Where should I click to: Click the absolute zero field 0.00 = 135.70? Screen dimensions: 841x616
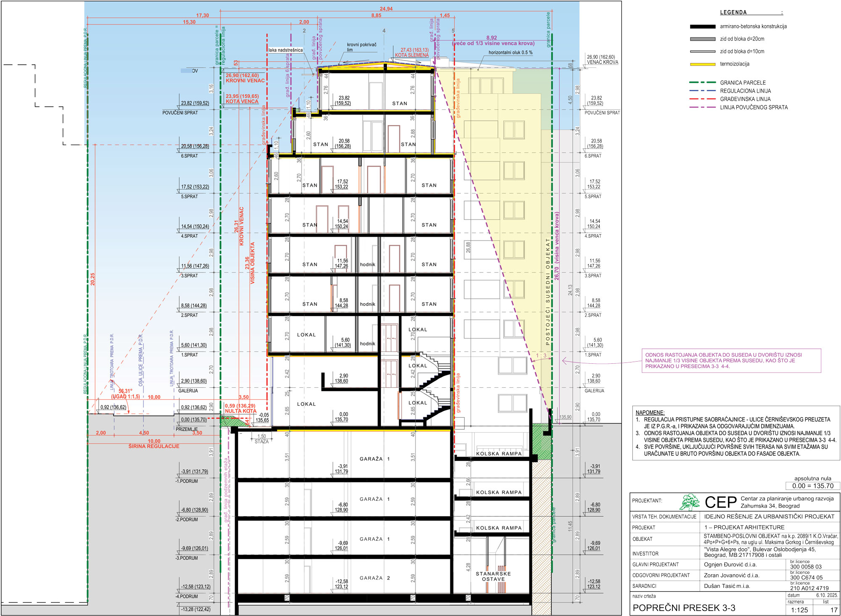pyautogui.click(x=812, y=486)
